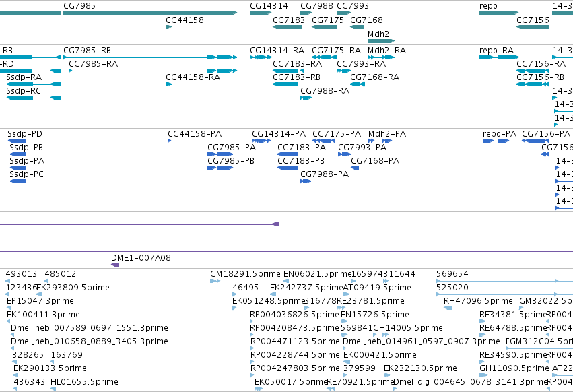Select the CG7985-RB transcript
Image resolution: width=573 pixels, height=392 pixels.
[x=150, y=57]
